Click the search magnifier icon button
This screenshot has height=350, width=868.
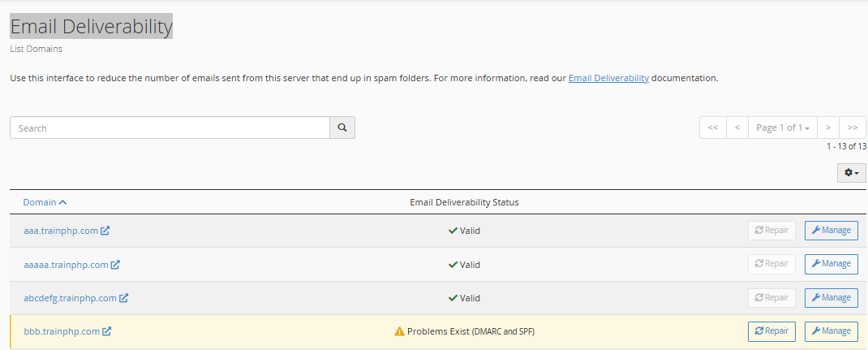tap(342, 127)
